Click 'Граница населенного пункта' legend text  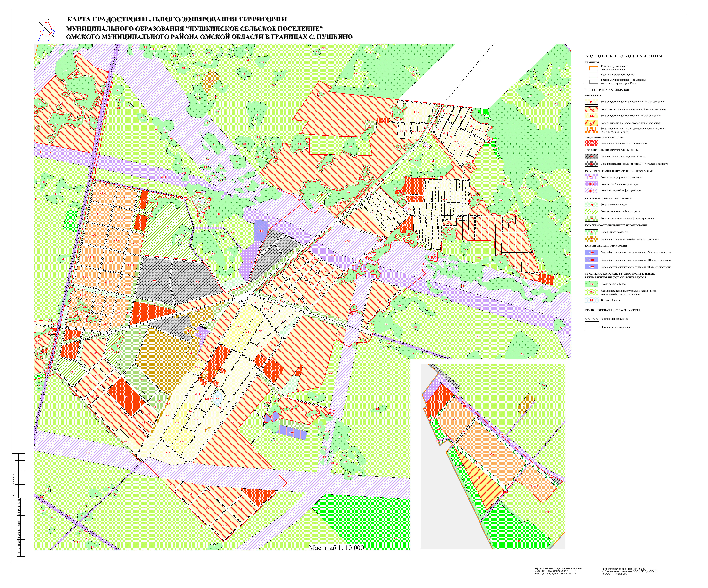[617, 75]
